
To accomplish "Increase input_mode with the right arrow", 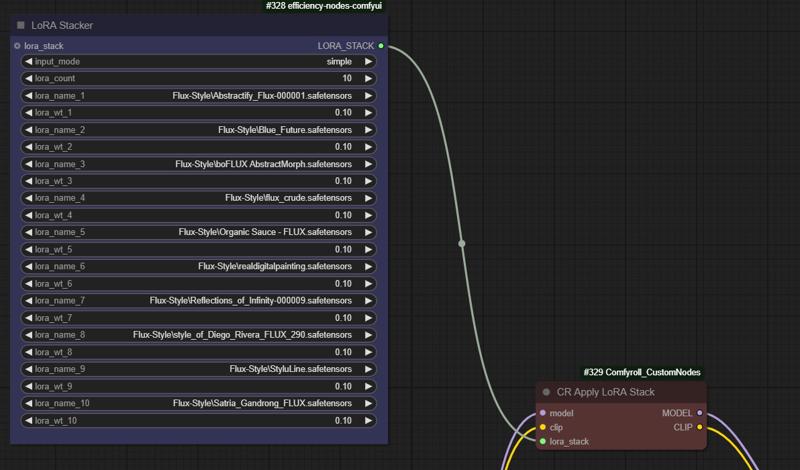I will tap(368, 61).
